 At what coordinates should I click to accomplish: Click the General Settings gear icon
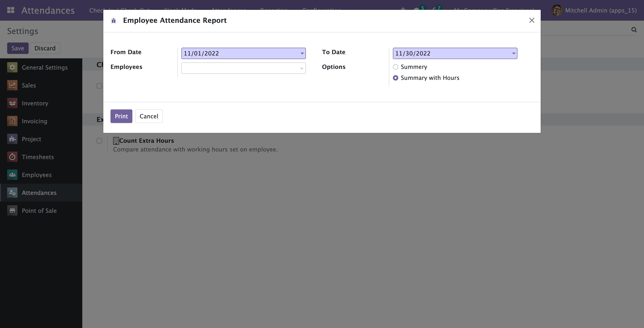pyautogui.click(x=12, y=67)
